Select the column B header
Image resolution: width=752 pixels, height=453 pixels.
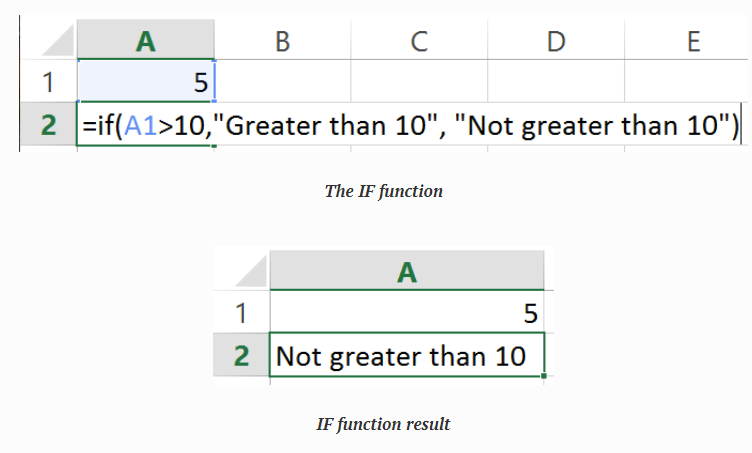282,41
